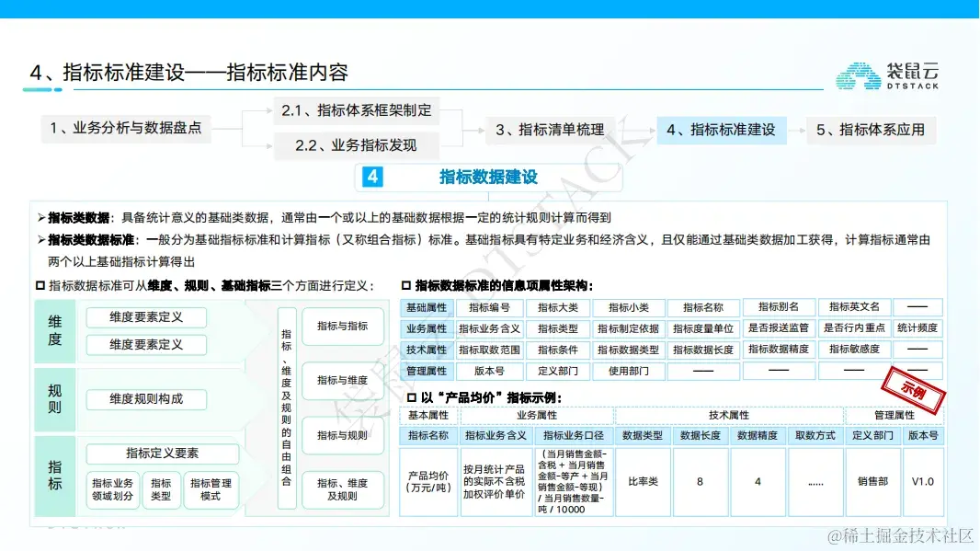This screenshot has height=551, width=980.
Task: Open the 指标类型 attribute cell
Action: tap(557, 328)
